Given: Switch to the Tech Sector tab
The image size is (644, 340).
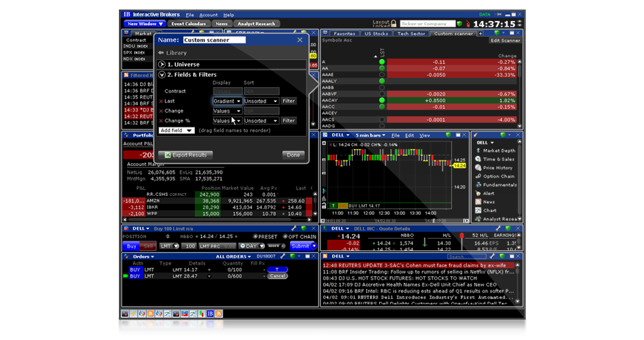Looking at the screenshot, I should pos(412,33).
